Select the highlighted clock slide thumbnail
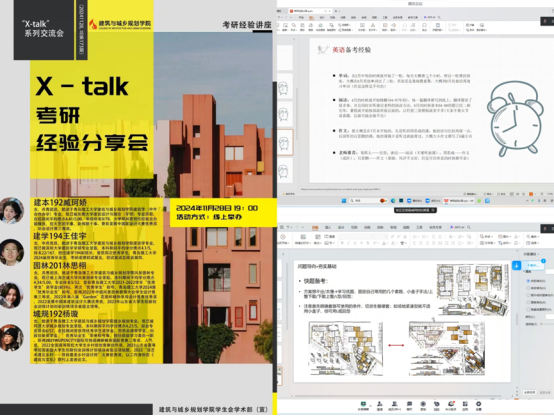The width and height of the screenshot is (554, 416). point(284,142)
